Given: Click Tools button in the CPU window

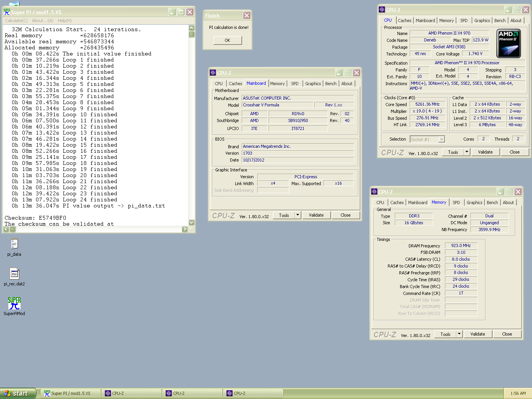Looking at the screenshot, I should (x=453, y=152).
